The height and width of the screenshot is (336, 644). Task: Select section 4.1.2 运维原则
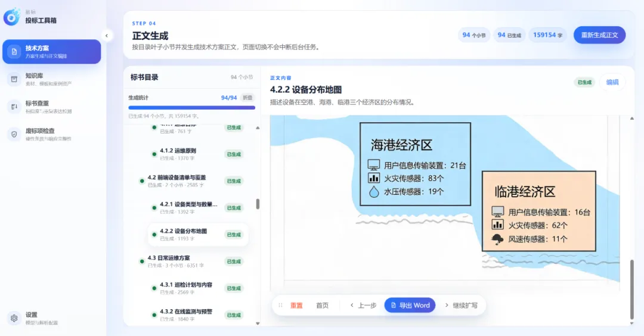tap(197, 154)
